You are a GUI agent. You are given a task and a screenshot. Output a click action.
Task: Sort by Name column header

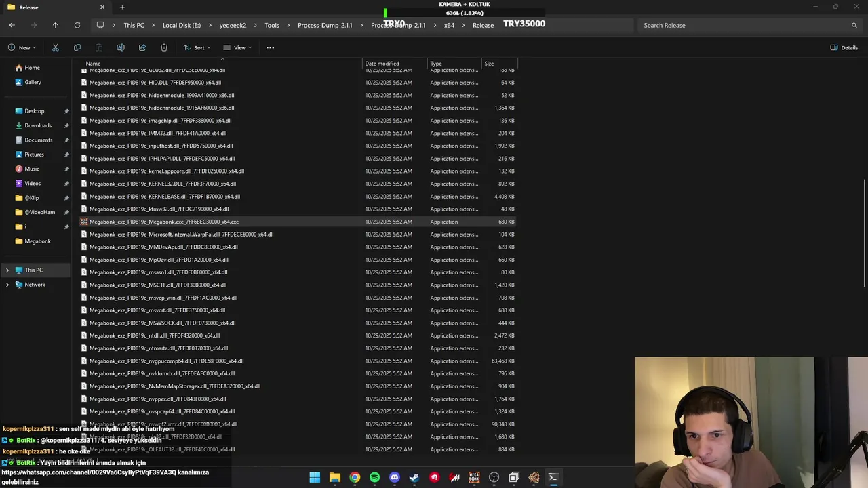tap(93, 64)
